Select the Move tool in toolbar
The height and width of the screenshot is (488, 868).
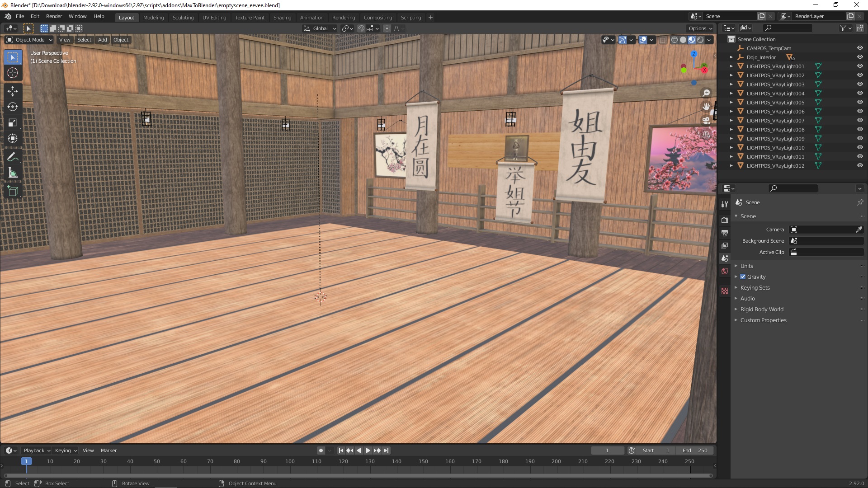[x=13, y=91]
